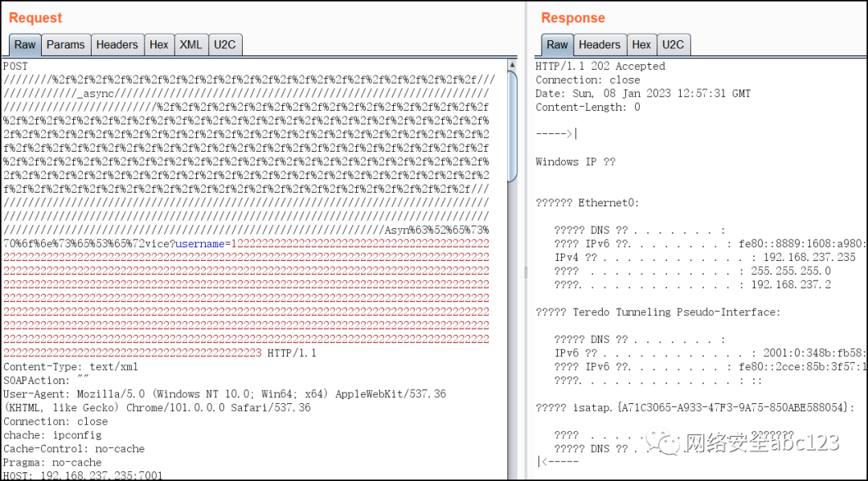
Task: Click the fe80::8889:1608:a980 IPv6 line
Action: [x=709, y=244]
